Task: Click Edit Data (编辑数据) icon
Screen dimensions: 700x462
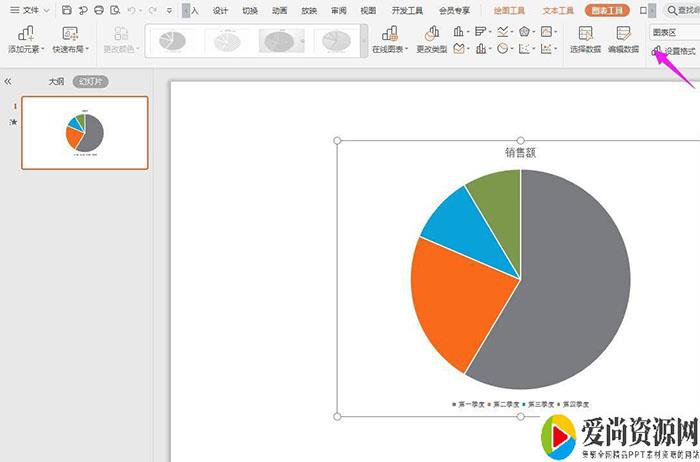Action: [x=624, y=40]
